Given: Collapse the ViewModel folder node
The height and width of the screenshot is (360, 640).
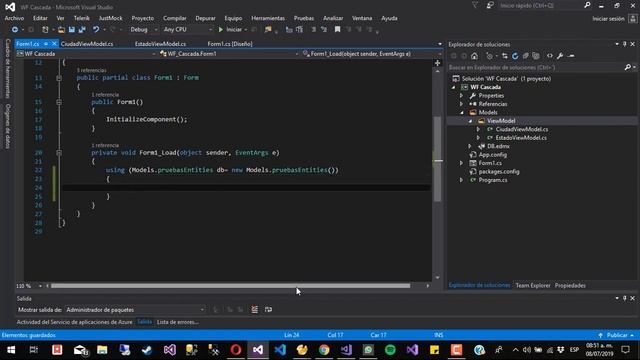Looking at the screenshot, I should coord(470,121).
